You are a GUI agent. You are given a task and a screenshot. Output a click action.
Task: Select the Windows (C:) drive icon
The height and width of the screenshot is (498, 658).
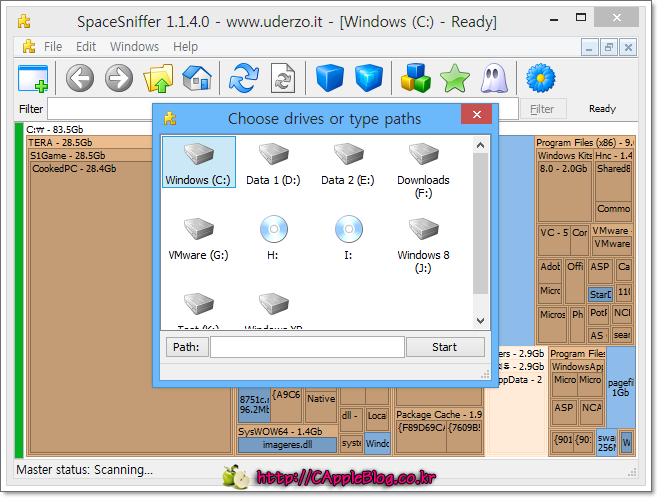point(198,162)
